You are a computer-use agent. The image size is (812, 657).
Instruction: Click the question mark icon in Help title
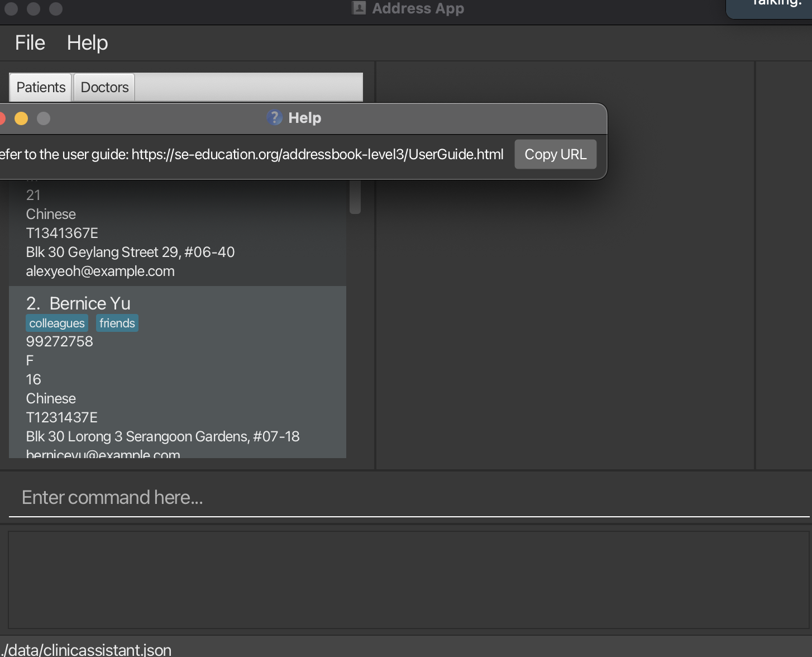(274, 118)
